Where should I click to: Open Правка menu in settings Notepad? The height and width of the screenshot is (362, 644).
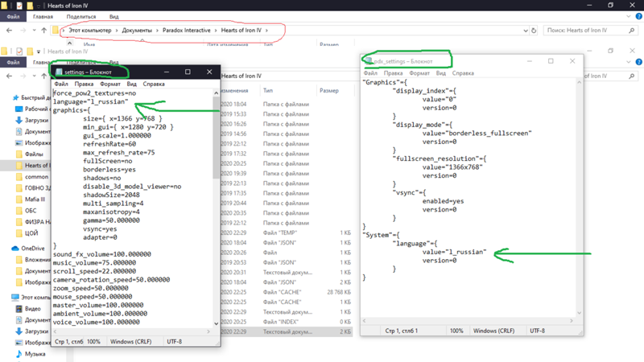coord(84,84)
